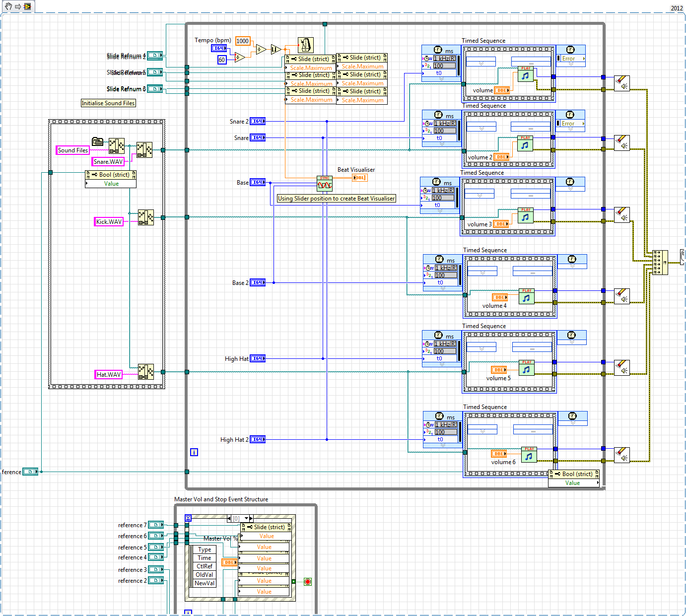Go to previous event case
686x616 pixels.
click(229, 518)
